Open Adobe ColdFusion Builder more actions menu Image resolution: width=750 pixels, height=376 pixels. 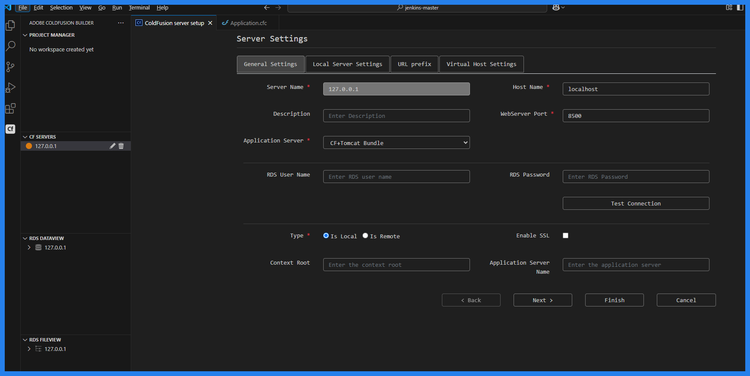(121, 23)
